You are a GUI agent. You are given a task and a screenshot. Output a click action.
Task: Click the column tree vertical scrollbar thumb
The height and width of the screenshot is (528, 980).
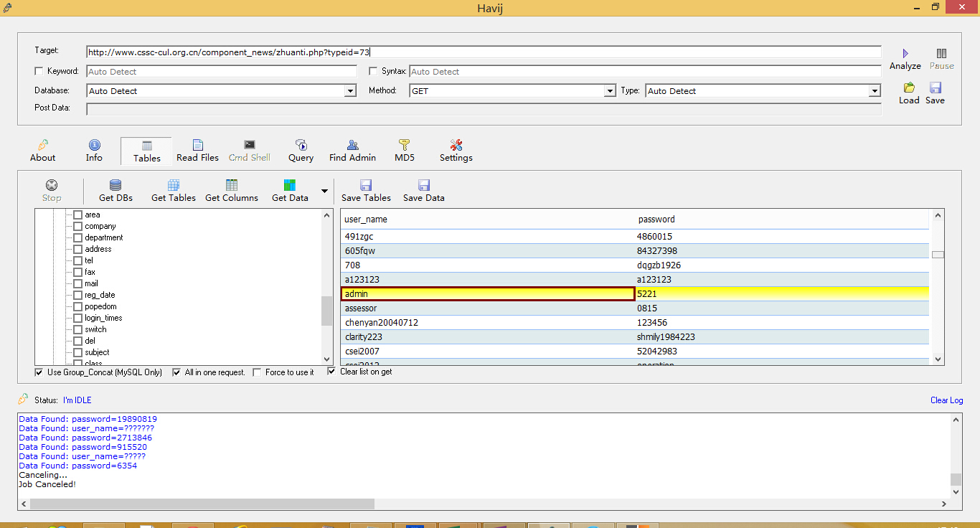click(327, 311)
